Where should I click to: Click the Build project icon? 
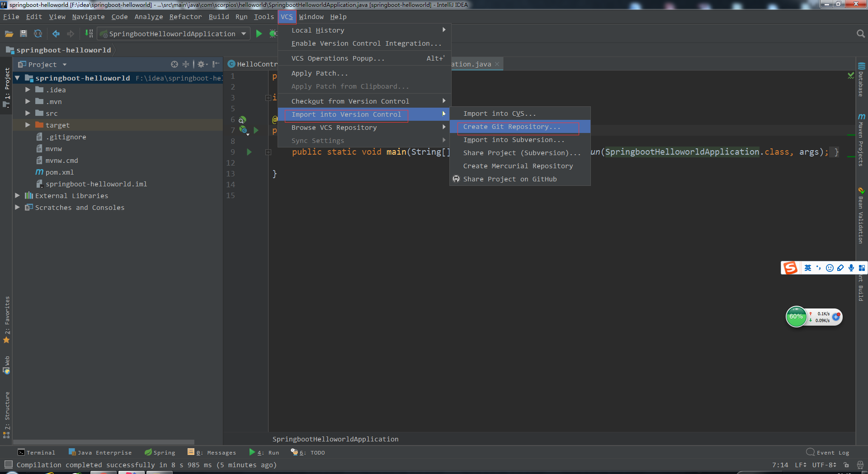coord(89,34)
